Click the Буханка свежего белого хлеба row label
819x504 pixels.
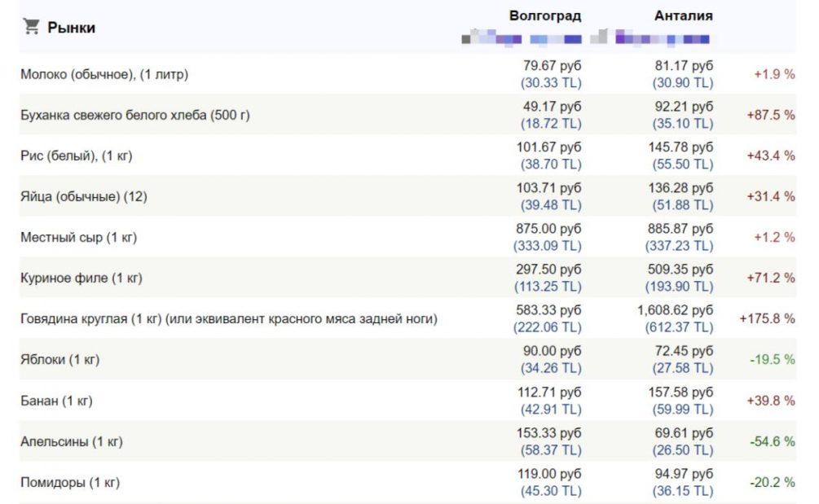coord(135,115)
